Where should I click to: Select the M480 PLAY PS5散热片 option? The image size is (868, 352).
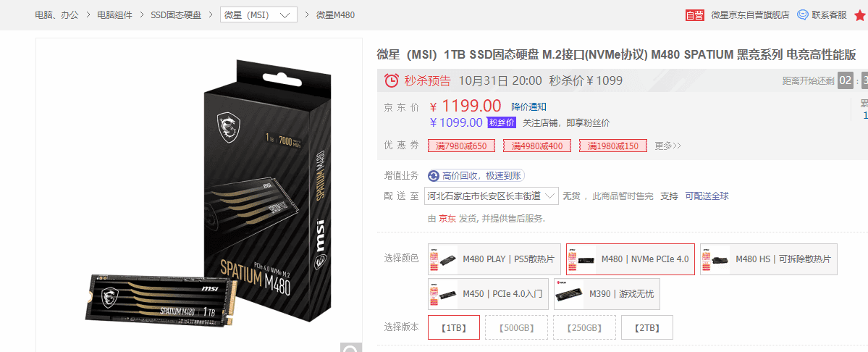(494, 259)
